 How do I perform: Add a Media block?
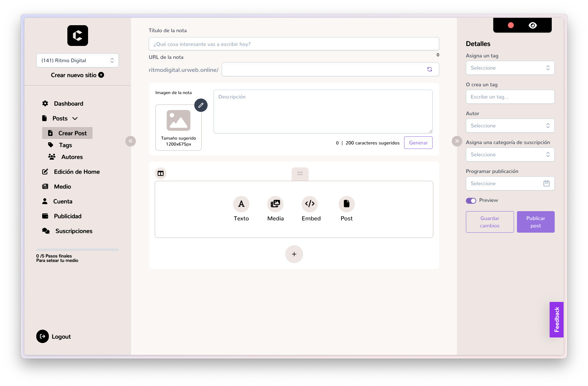tap(275, 209)
